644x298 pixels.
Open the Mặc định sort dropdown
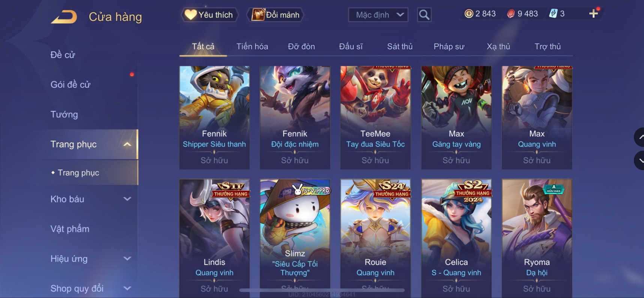(378, 15)
